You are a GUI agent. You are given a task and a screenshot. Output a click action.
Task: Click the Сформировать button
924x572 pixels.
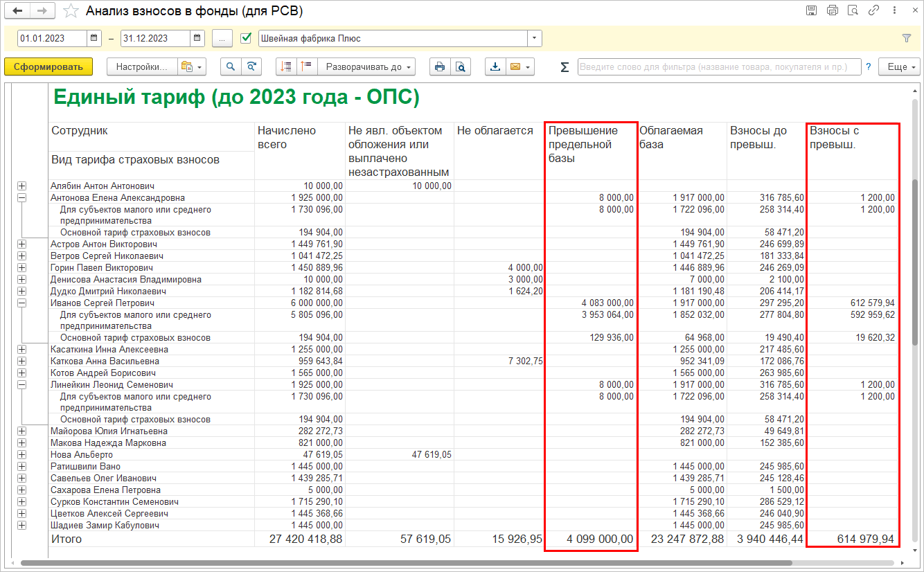(x=48, y=66)
